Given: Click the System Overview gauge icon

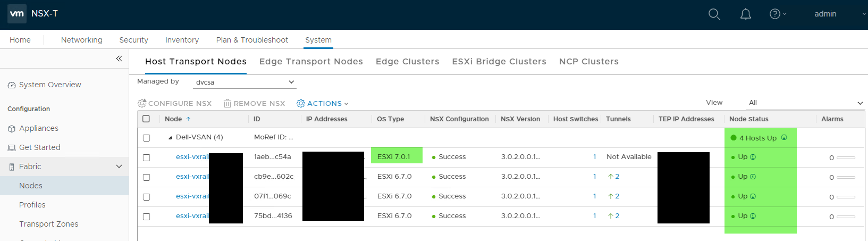Looking at the screenshot, I should tap(12, 85).
